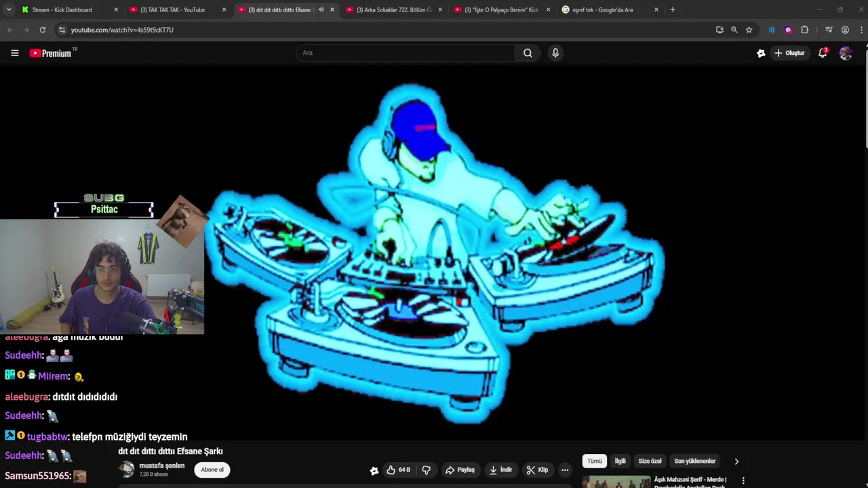Image resolution: width=868 pixels, height=488 pixels.
Task: Close the TAK TAK TAK tab
Action: 224,9
